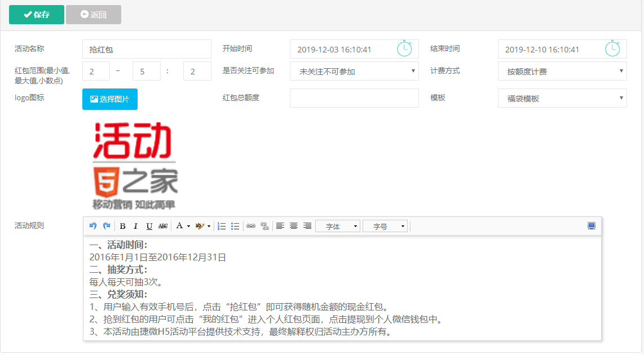Click the 返回 back button

pyautogui.click(x=93, y=15)
